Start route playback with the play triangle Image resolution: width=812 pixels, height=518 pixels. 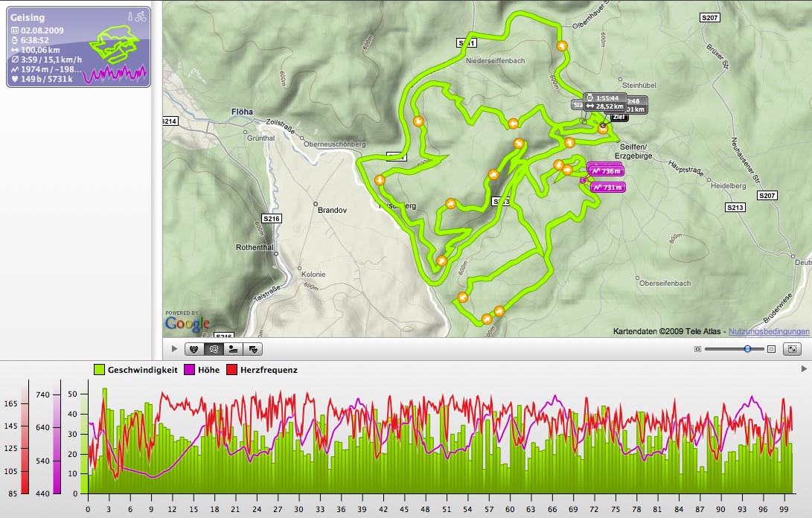pyautogui.click(x=174, y=348)
